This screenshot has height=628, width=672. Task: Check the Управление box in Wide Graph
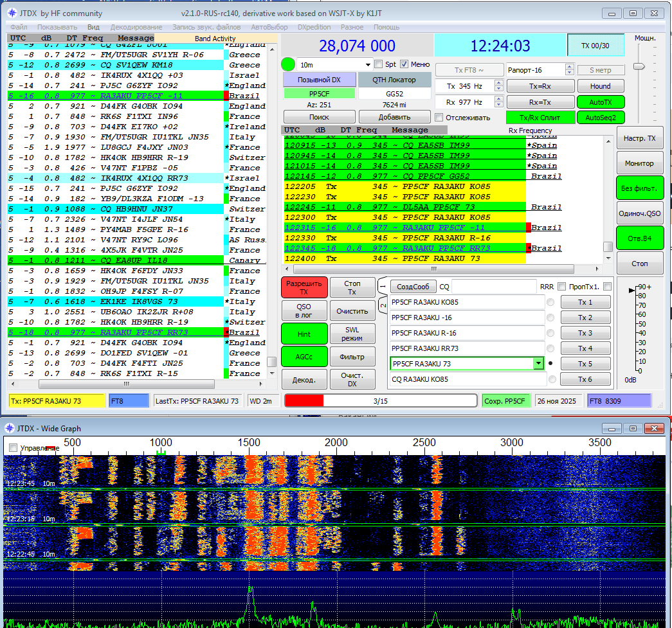click(x=14, y=447)
